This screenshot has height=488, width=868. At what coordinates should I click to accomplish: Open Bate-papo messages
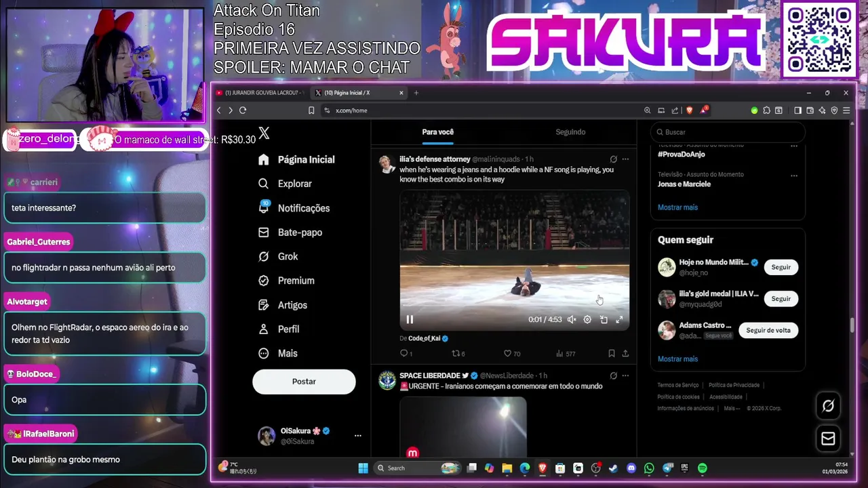(290, 232)
